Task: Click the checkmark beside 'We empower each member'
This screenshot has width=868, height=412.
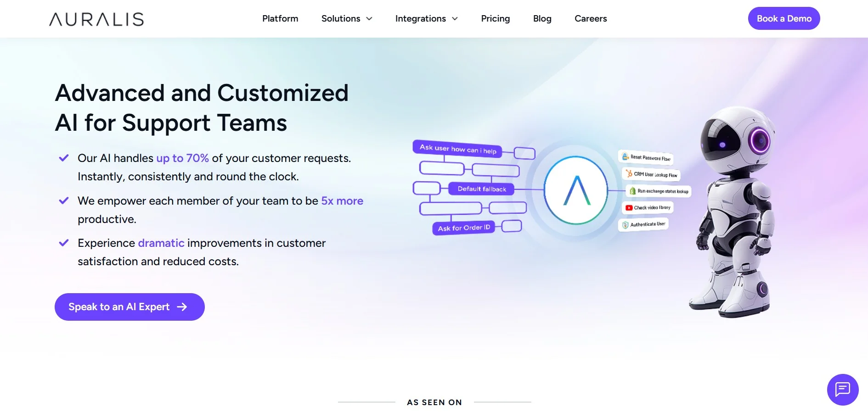Action: pos(64,200)
